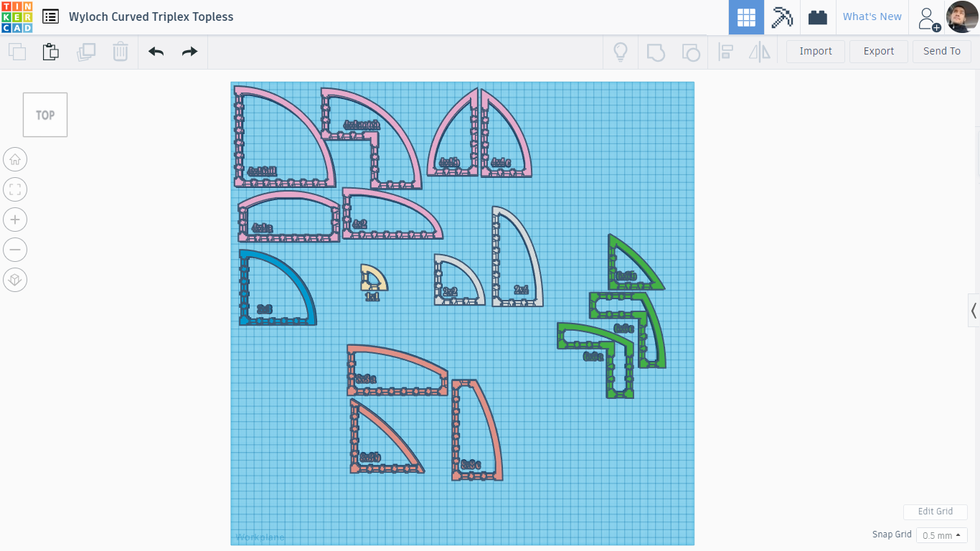Click the Undo arrow
The width and height of the screenshot is (980, 551).
(156, 52)
